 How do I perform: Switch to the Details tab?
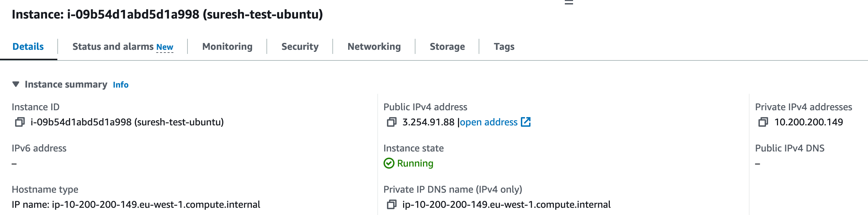point(28,46)
